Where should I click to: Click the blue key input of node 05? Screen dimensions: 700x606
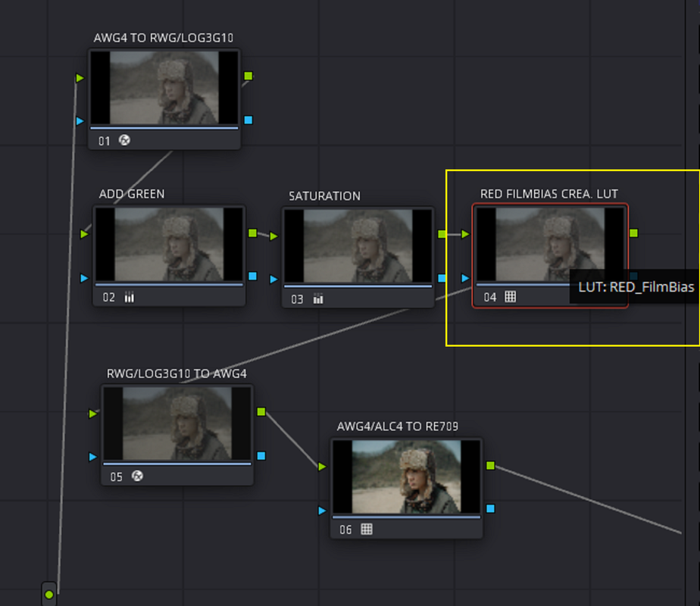(x=93, y=457)
